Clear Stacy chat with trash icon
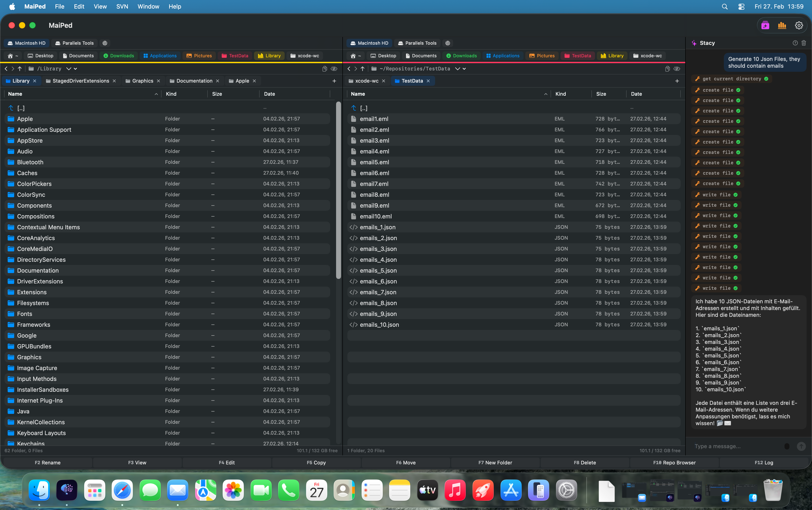 click(x=804, y=43)
